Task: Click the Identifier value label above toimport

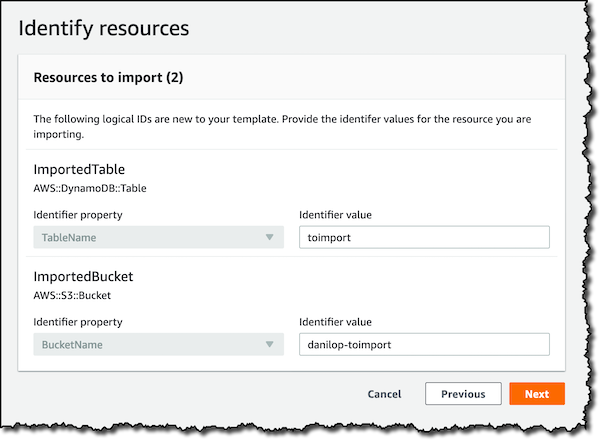Action: point(335,215)
